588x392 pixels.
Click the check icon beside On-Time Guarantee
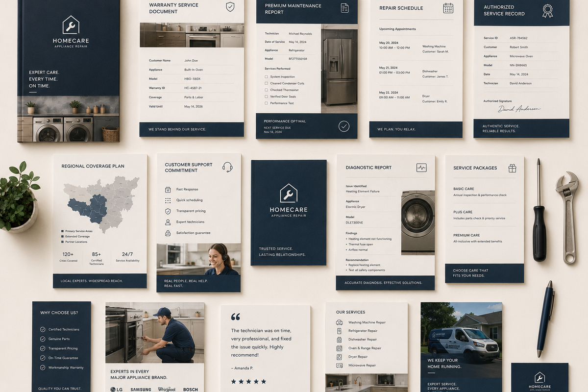coord(43,358)
